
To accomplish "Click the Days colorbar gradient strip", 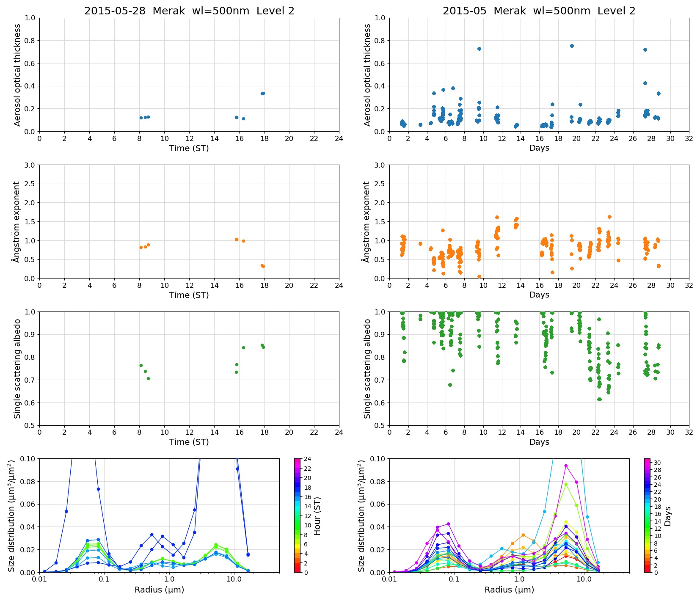I will pyautogui.click(x=648, y=516).
